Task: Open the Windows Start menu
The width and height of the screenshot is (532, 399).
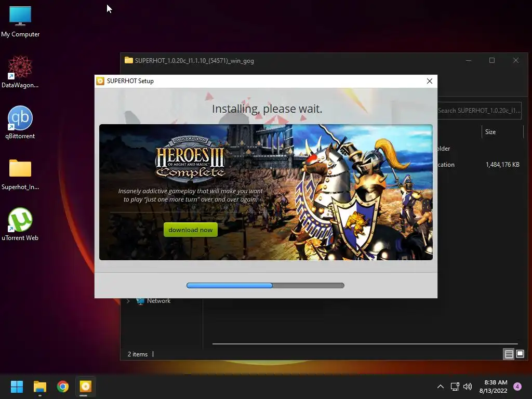Action: (17, 387)
